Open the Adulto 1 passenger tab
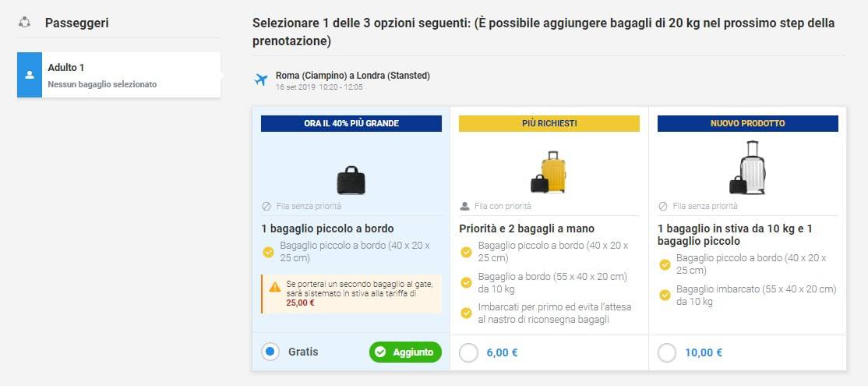The height and width of the screenshot is (386, 868). click(x=118, y=75)
